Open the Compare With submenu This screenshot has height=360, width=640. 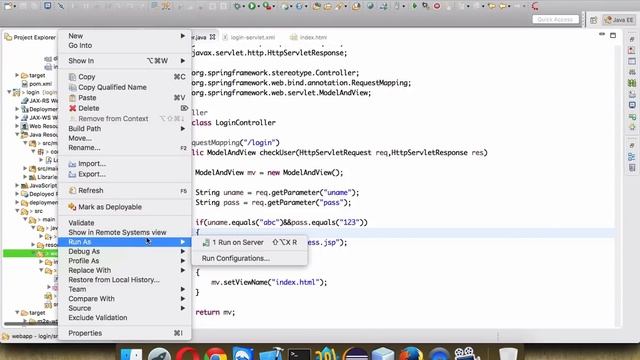click(124, 299)
